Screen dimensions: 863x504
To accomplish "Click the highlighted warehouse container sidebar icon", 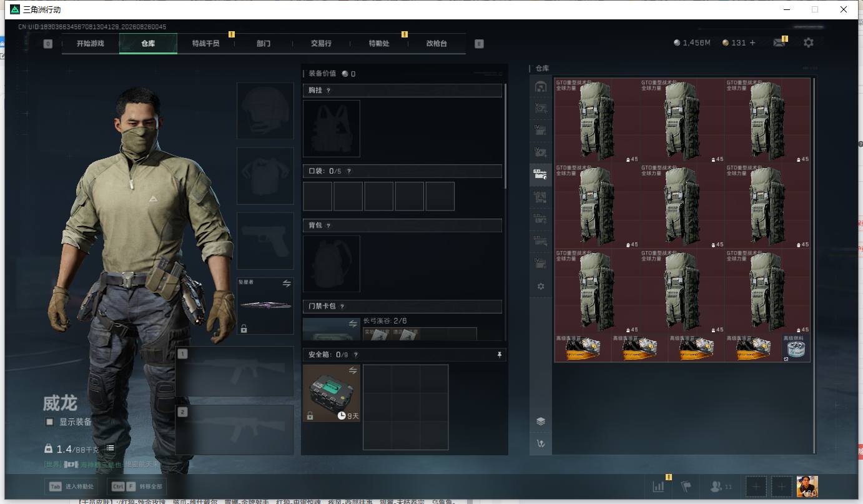I will pyautogui.click(x=541, y=175).
